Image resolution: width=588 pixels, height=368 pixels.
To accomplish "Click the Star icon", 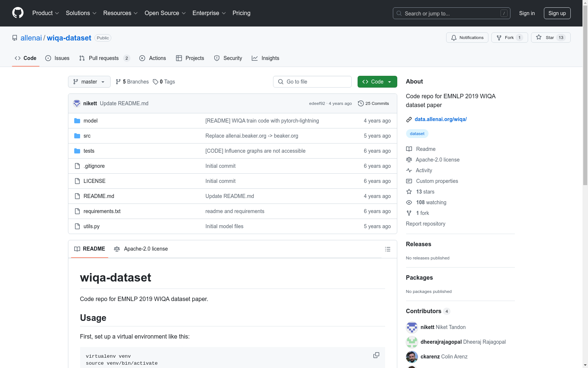I will click(x=539, y=37).
